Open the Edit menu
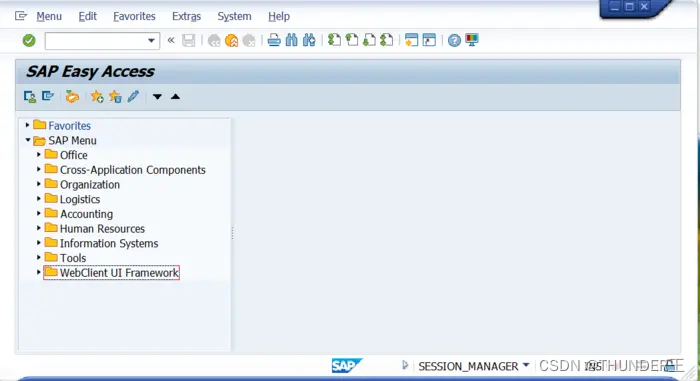This screenshot has width=700, height=381. click(88, 17)
